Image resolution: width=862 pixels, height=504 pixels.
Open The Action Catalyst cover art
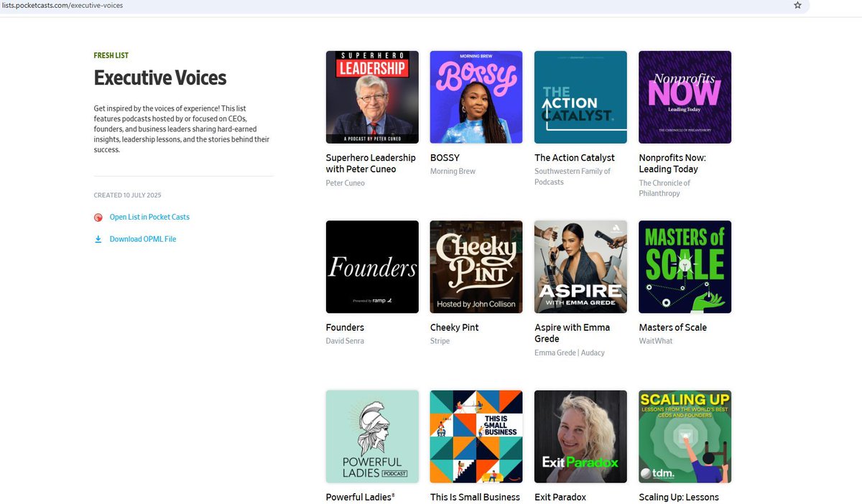click(x=580, y=97)
